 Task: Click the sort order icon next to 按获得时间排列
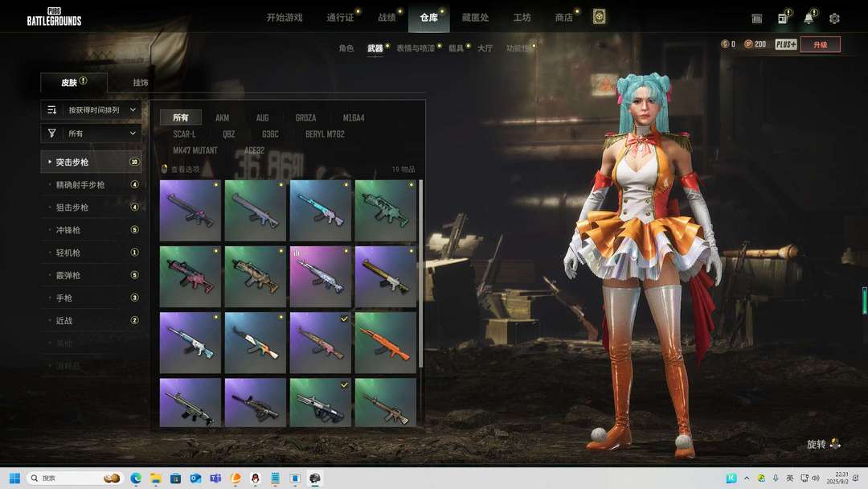[52, 109]
